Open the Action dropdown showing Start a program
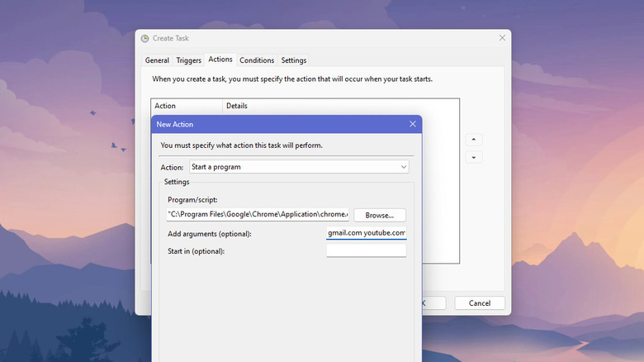Screen dimensions: 644x362 click(299, 167)
